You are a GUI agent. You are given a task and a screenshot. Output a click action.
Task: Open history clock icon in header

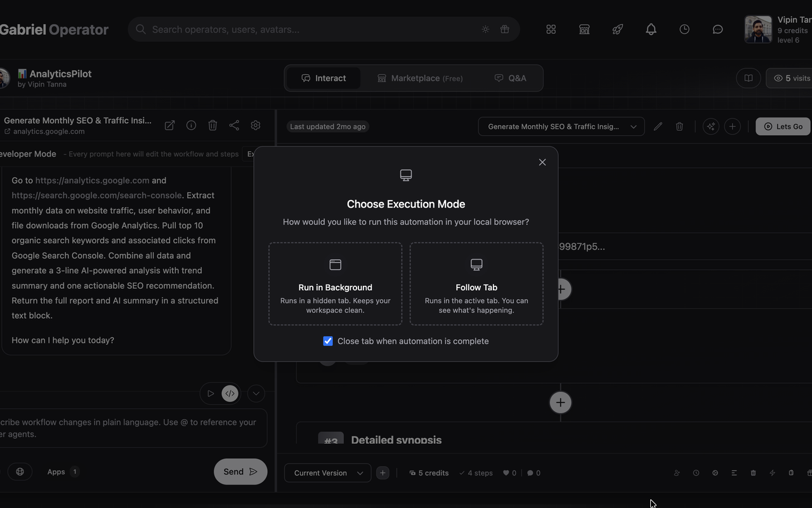tap(684, 29)
